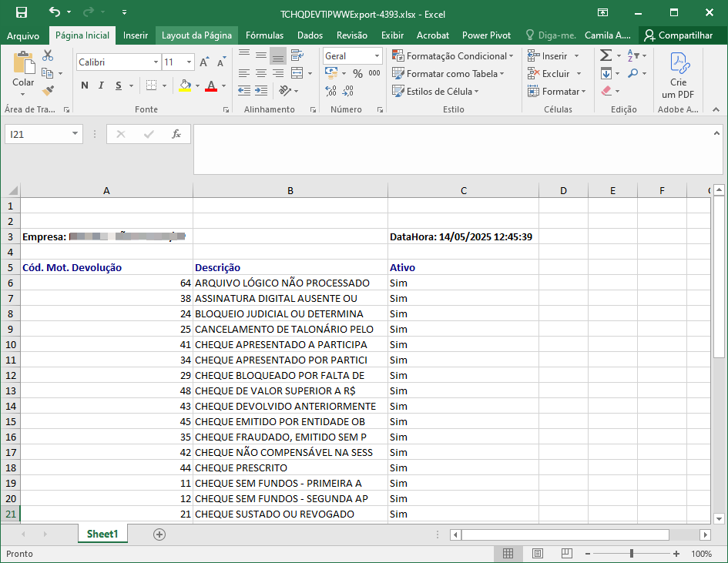Click the Colar paste icon
The height and width of the screenshot is (563, 728).
[23, 62]
